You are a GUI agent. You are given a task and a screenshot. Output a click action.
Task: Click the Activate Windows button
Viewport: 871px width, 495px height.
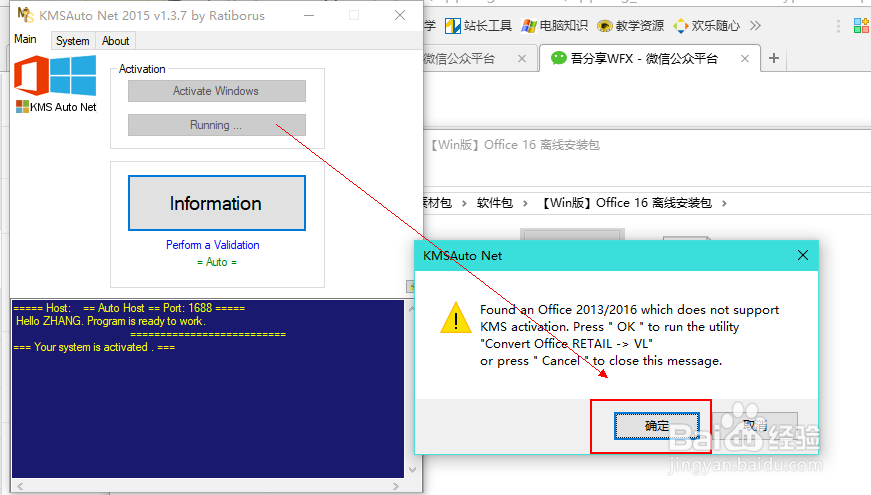click(217, 91)
